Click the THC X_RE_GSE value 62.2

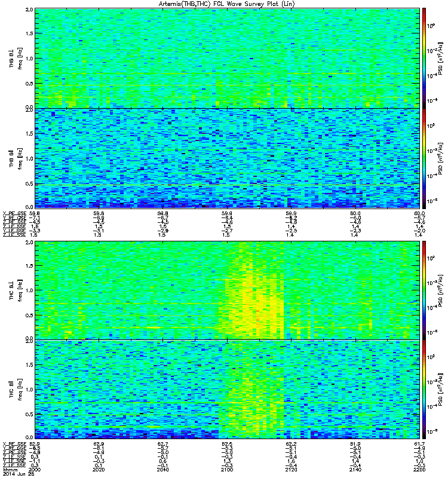[x=291, y=444]
